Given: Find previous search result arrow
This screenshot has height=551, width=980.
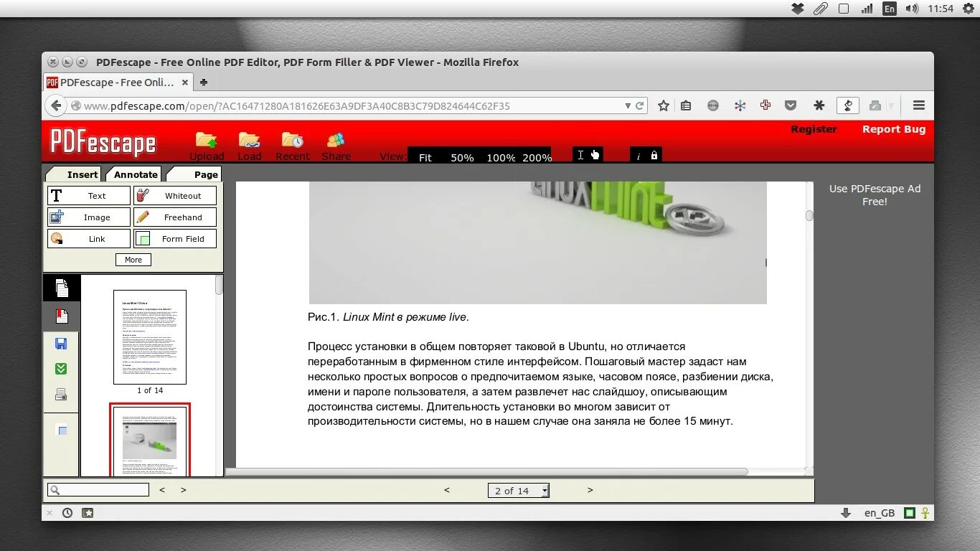Looking at the screenshot, I should point(162,490).
